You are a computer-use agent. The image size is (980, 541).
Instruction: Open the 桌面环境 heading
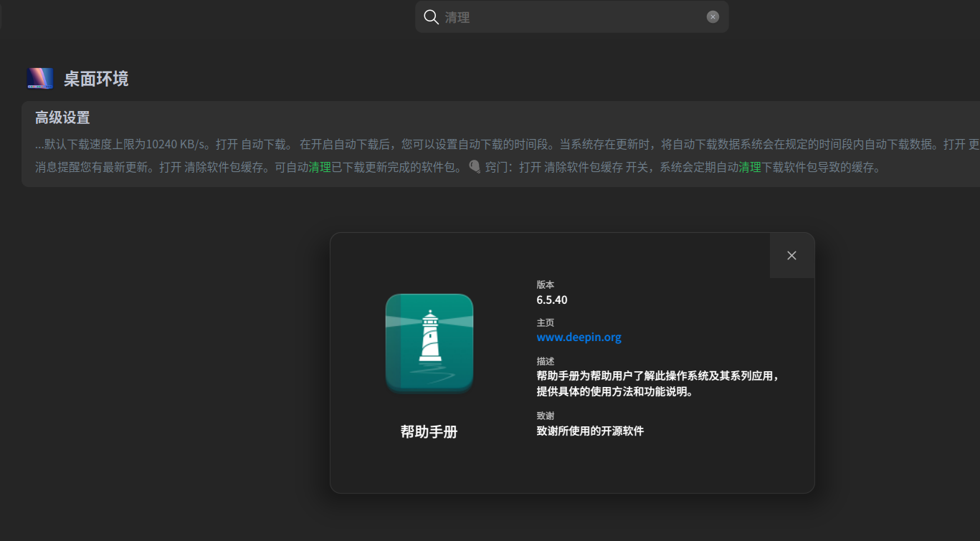[x=96, y=79]
